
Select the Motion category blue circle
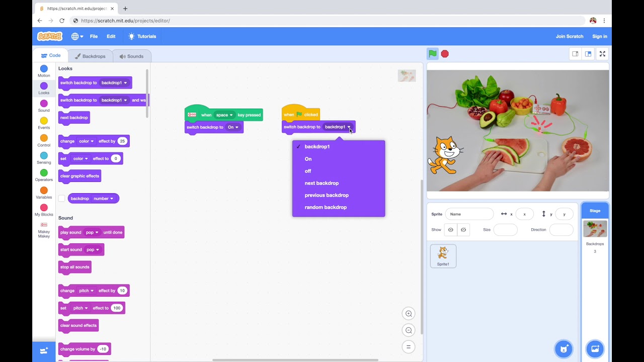coord(44,69)
